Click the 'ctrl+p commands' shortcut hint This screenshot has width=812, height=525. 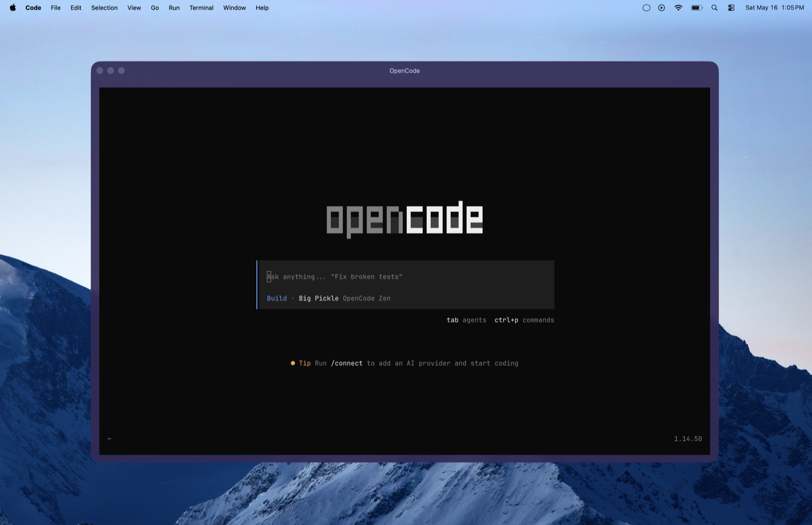[524, 320]
